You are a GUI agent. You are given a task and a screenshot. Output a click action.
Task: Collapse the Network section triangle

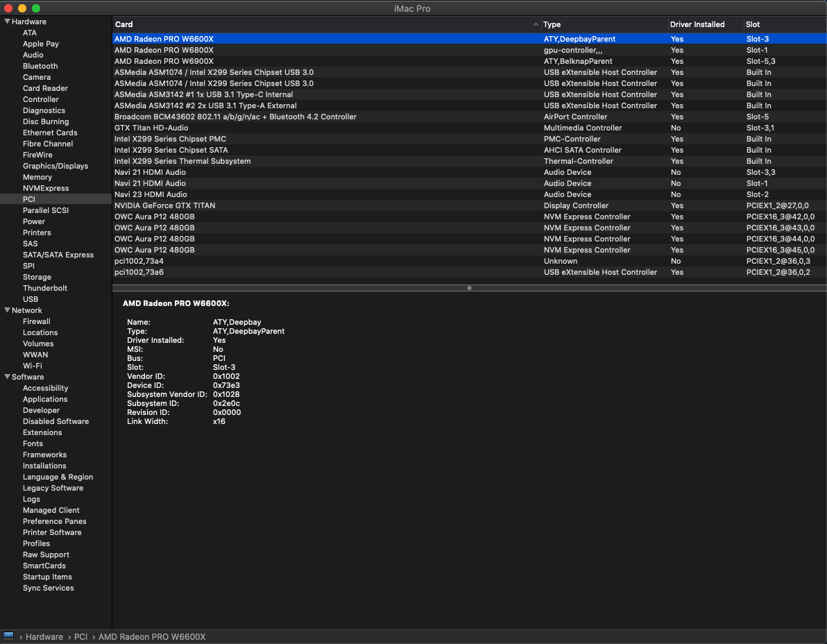coord(8,310)
